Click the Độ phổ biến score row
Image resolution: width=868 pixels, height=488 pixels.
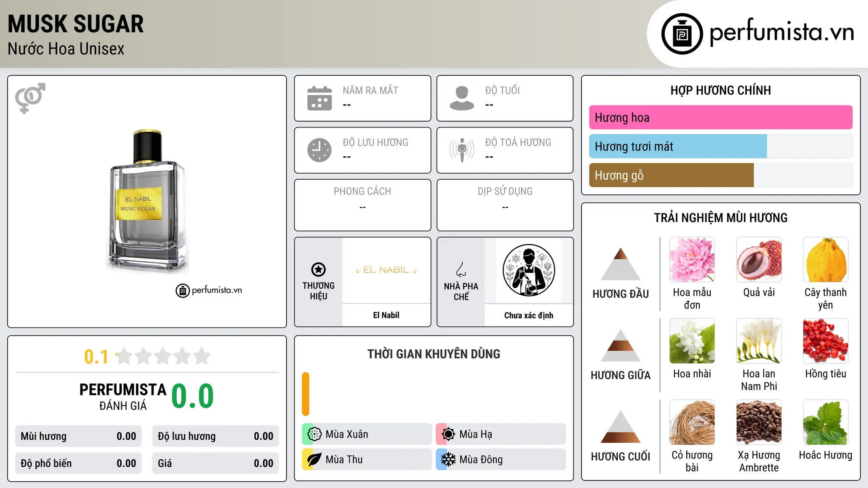point(78,463)
